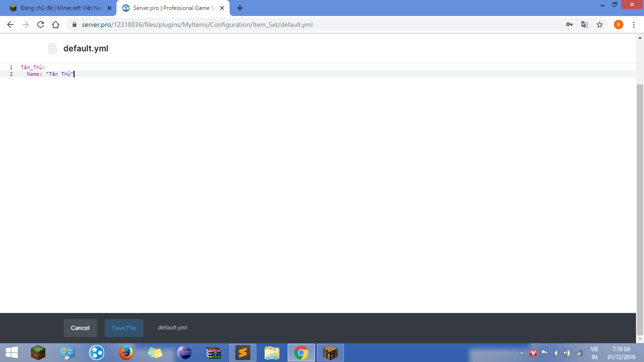Click the Save File button
Viewport: 644px width, 362px height.
[x=124, y=328]
